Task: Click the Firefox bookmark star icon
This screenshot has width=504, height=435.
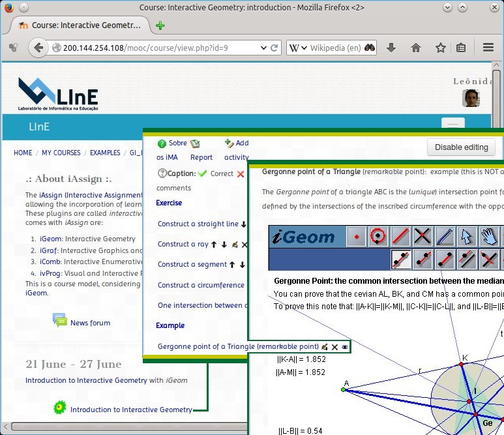Action: pyautogui.click(x=441, y=48)
